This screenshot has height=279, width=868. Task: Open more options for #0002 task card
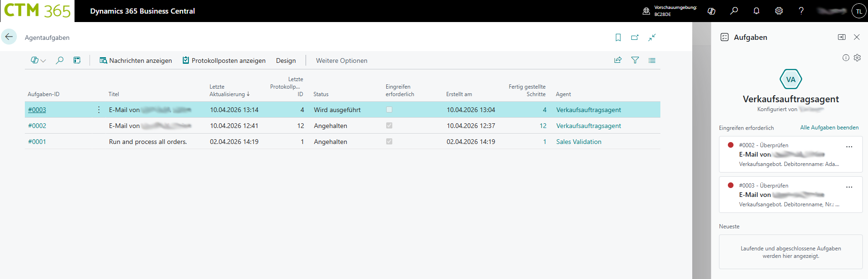click(x=849, y=147)
